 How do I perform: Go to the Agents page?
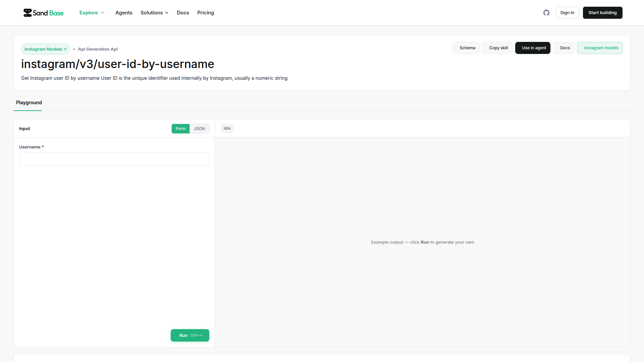point(124,13)
